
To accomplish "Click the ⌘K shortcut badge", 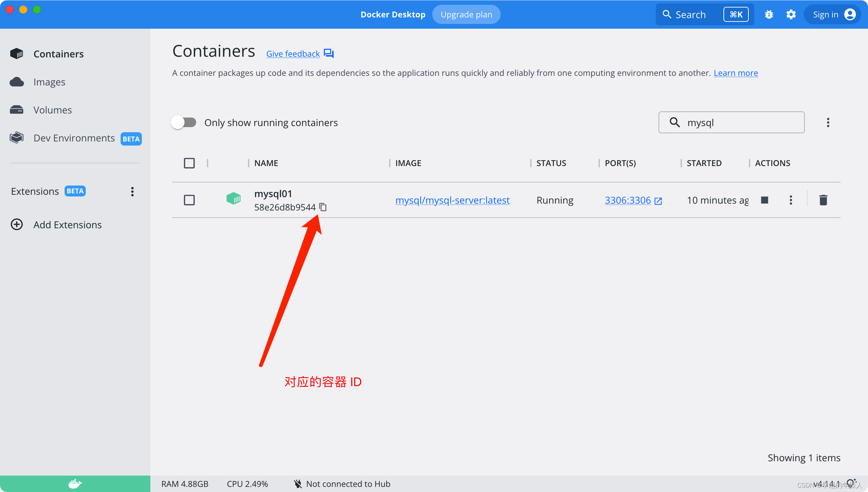I will click(x=736, y=14).
